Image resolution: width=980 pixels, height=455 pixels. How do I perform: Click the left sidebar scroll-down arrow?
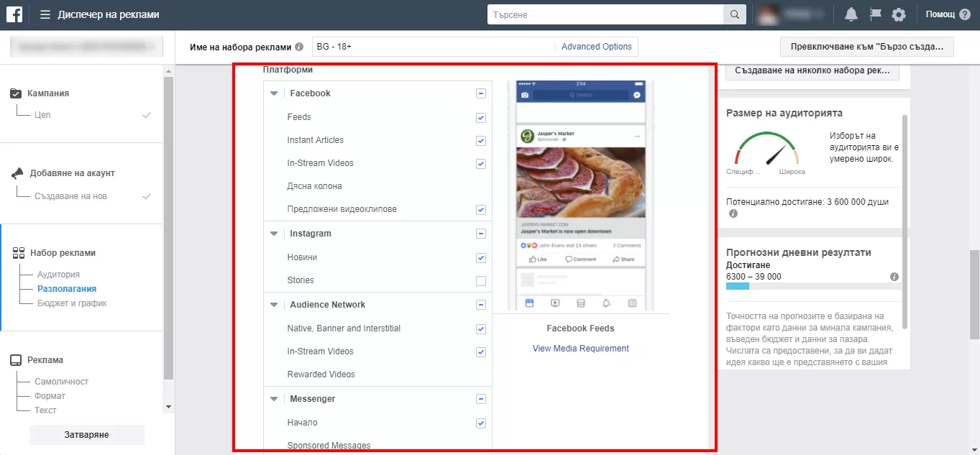[168, 406]
